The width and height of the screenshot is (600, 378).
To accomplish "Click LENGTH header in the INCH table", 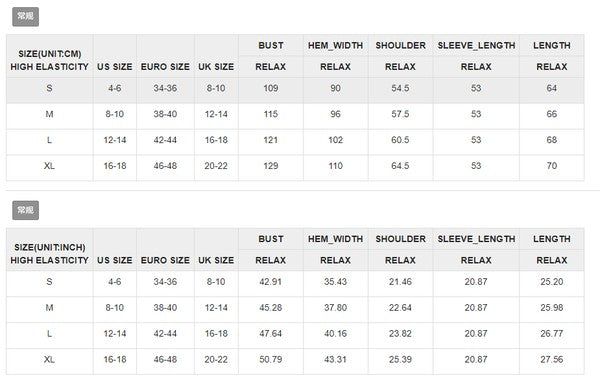I will point(552,239).
